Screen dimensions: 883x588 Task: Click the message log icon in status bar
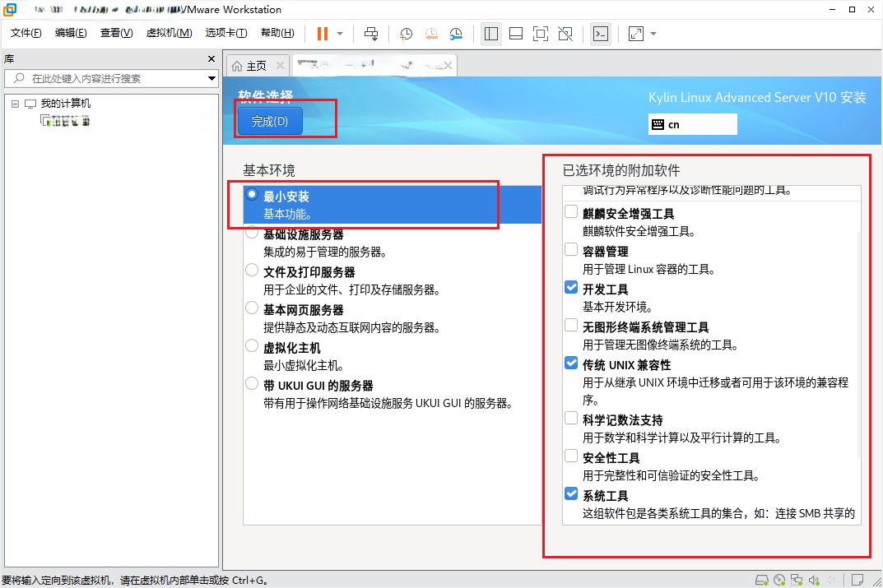857,580
